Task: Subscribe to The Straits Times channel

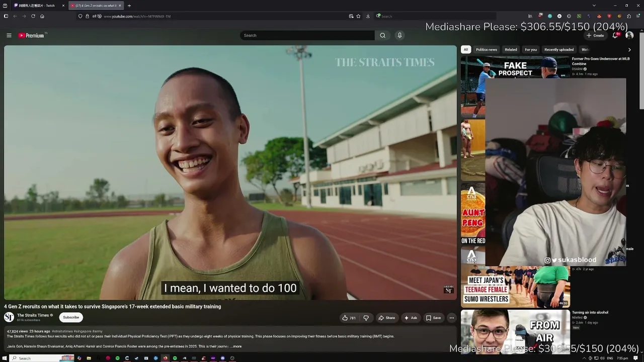Action: pos(71,317)
